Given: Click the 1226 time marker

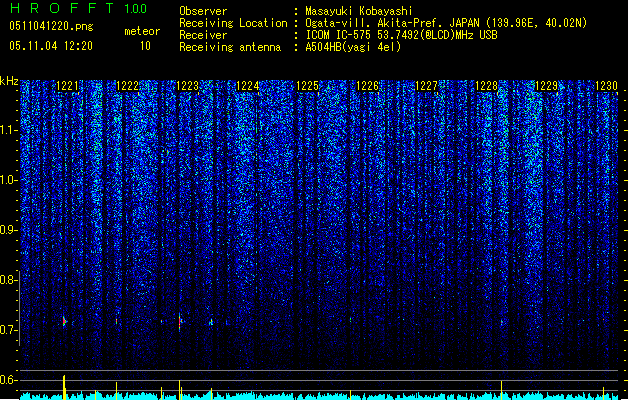Looking at the screenshot, I should point(367,86).
